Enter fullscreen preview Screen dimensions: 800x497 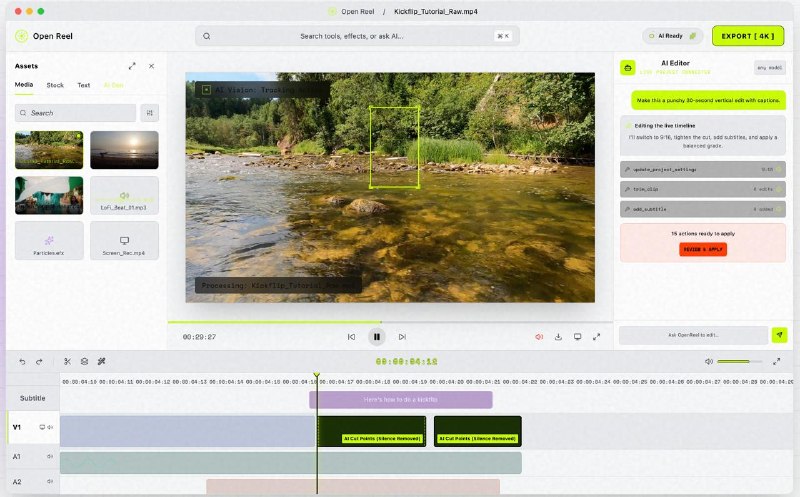(596, 337)
